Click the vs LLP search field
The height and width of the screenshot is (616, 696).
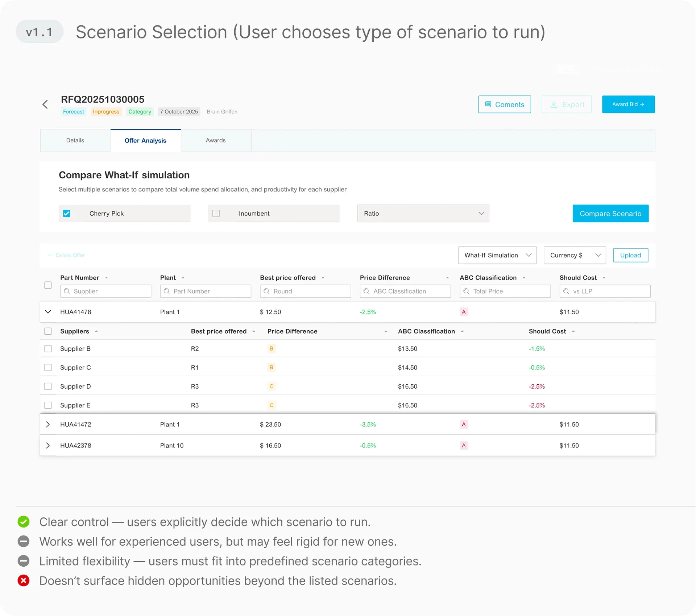[x=605, y=291]
